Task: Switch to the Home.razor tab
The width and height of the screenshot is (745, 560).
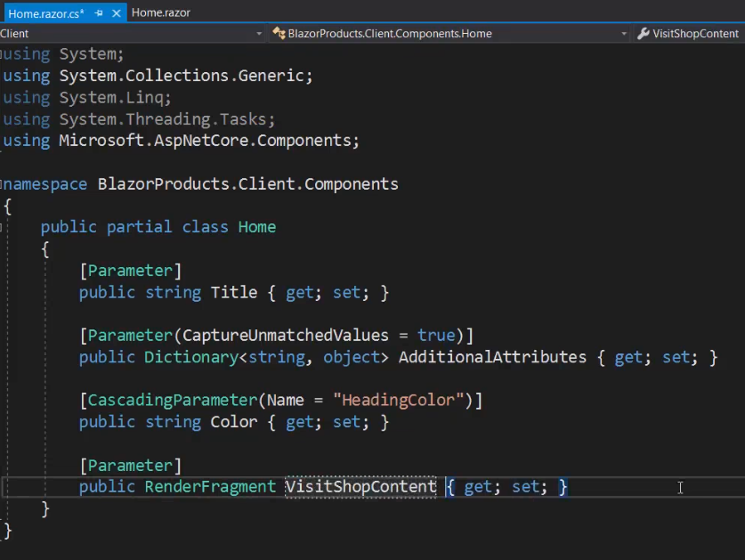Action: pos(160,12)
